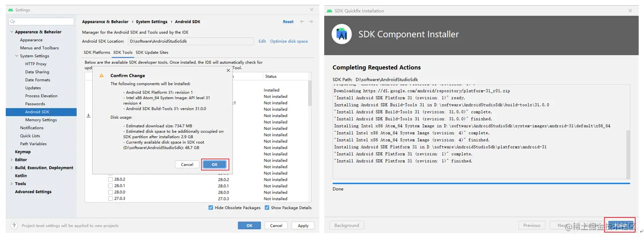This screenshot has width=644, height=239.
Task: Click Previous in the SDK Quickfix Installation window
Action: point(532,225)
